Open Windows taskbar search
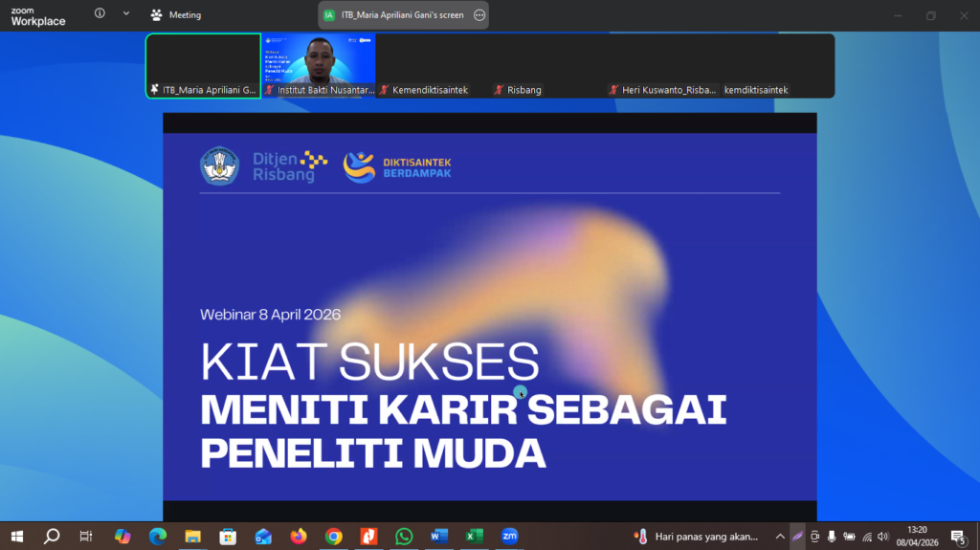980x550 pixels. click(52, 536)
